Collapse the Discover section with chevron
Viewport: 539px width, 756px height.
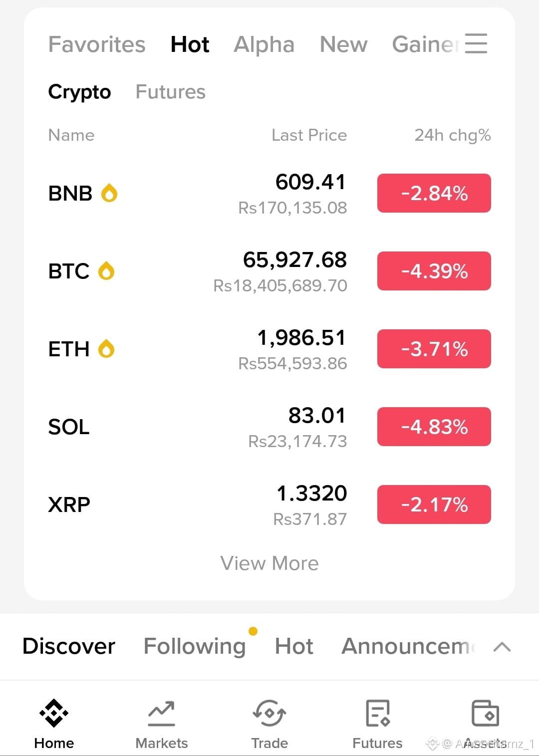click(502, 647)
